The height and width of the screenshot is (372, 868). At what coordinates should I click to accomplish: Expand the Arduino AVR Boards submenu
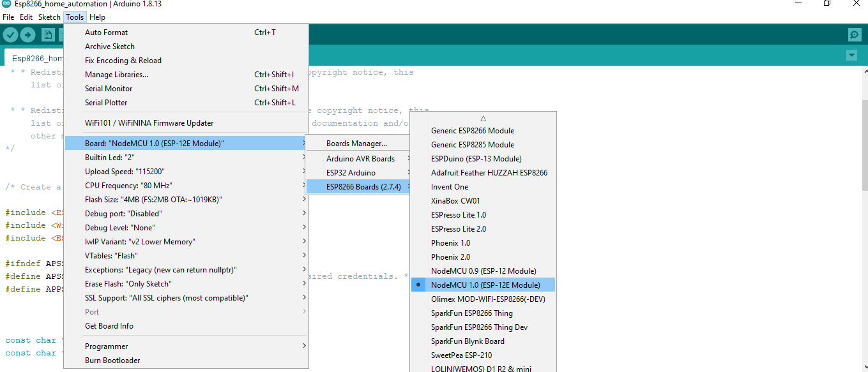(x=358, y=159)
